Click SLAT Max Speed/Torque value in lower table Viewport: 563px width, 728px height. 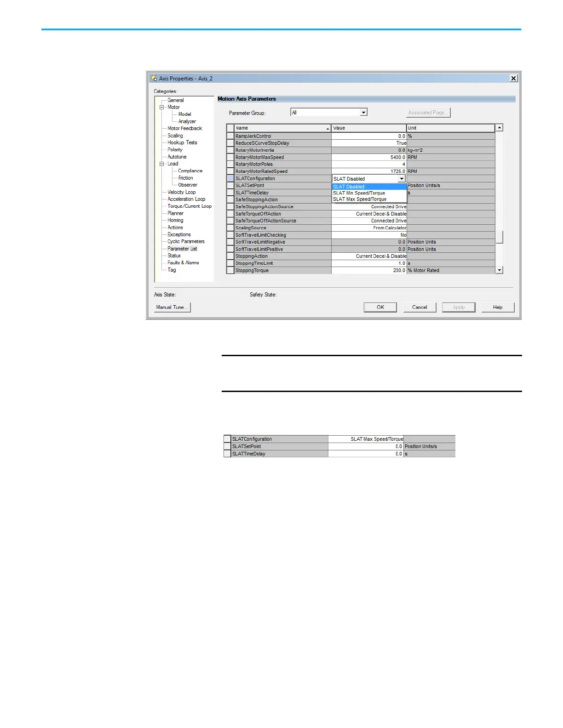(x=366, y=439)
